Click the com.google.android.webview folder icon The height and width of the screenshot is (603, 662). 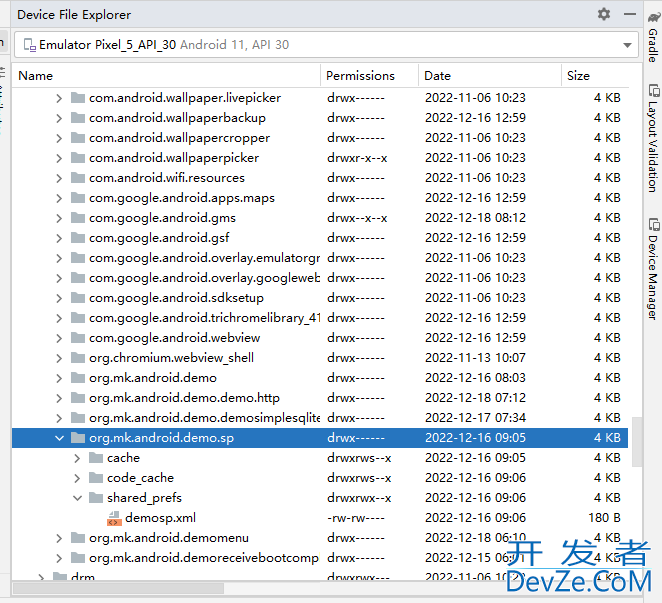coord(78,338)
